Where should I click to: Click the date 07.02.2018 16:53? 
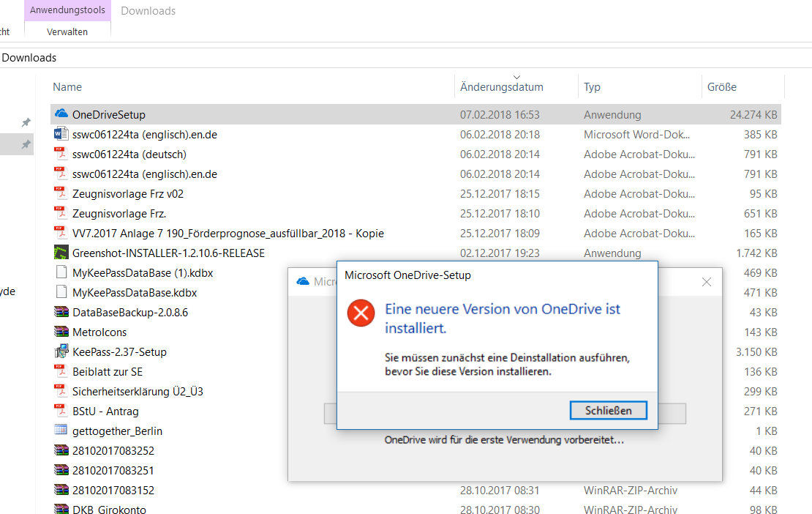tap(500, 114)
